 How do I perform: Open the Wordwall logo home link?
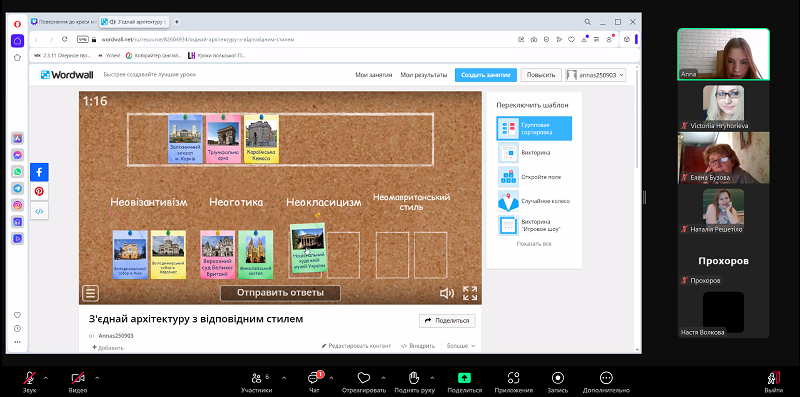67,75
